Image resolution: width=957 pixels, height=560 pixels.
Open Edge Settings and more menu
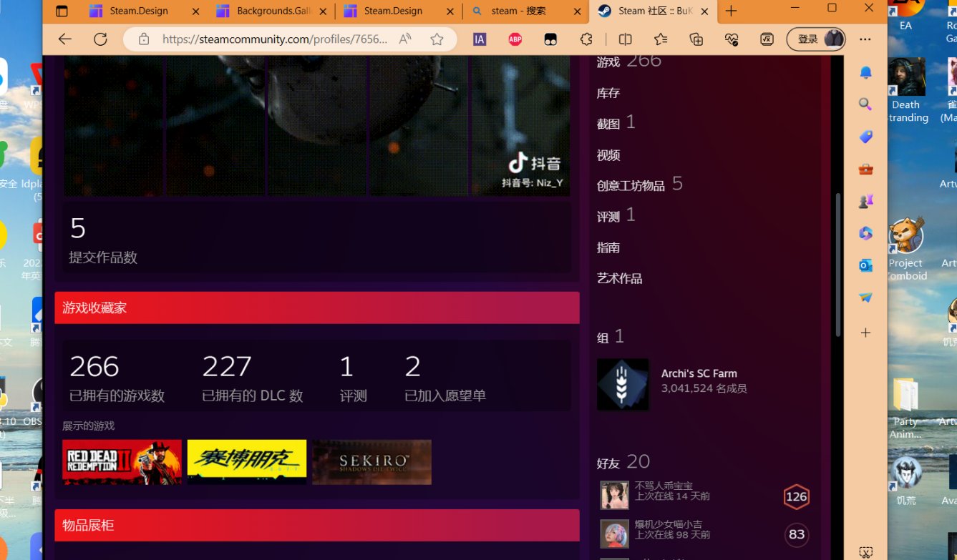point(865,39)
